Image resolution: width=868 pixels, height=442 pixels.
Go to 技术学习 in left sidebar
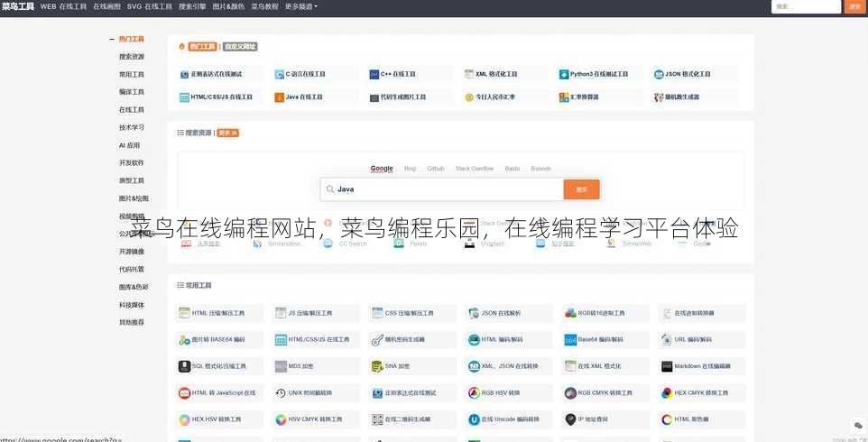132,127
